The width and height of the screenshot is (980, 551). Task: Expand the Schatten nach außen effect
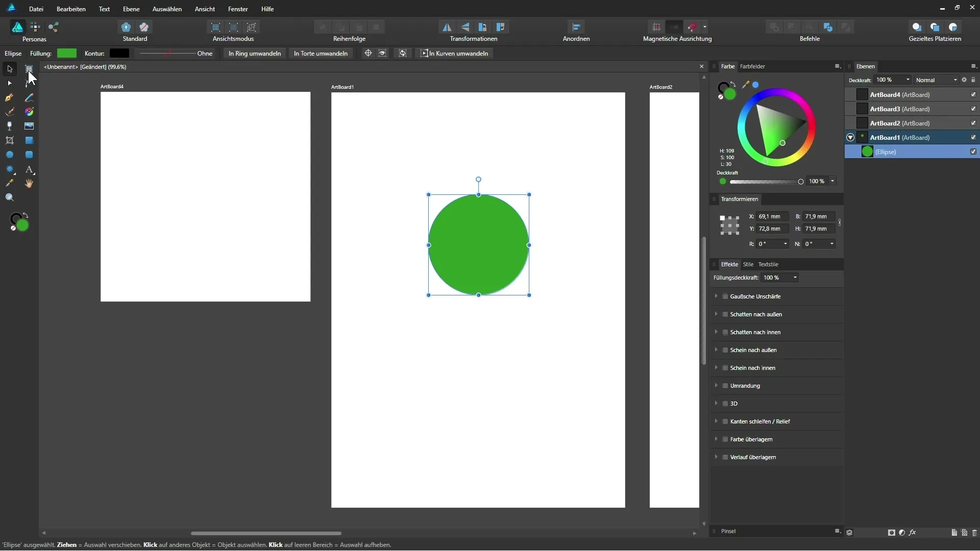pos(716,314)
